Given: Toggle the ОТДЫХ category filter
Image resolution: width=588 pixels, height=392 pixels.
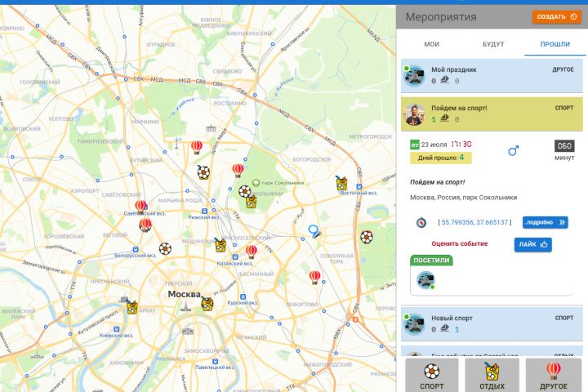Looking at the screenshot, I should coord(492,376).
